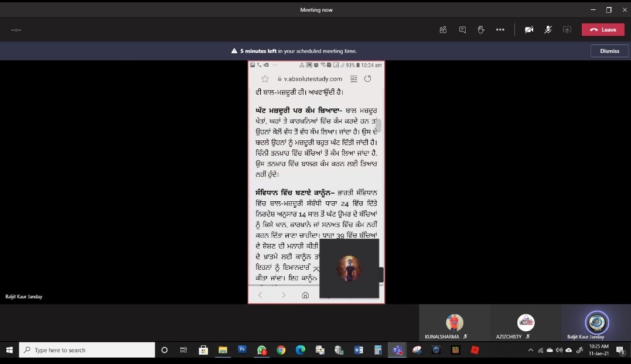Viewport: 631px width, 364px height.
Task: Toggle the camera on or off
Action: tap(529, 30)
